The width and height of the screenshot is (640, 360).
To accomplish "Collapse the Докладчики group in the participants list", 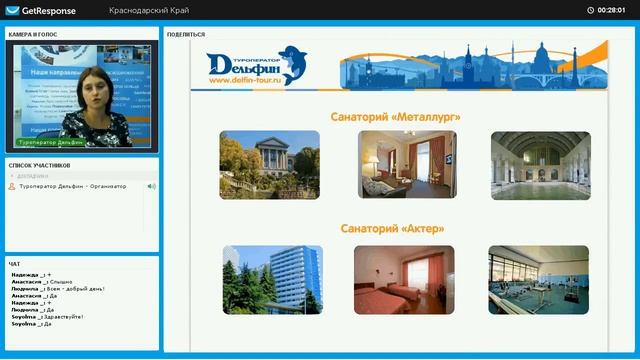I will click(x=12, y=176).
